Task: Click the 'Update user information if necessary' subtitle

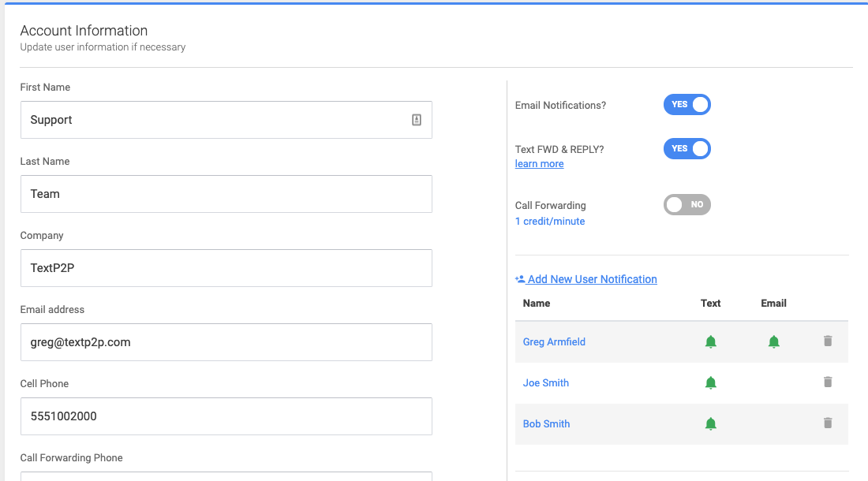Action: click(x=103, y=47)
